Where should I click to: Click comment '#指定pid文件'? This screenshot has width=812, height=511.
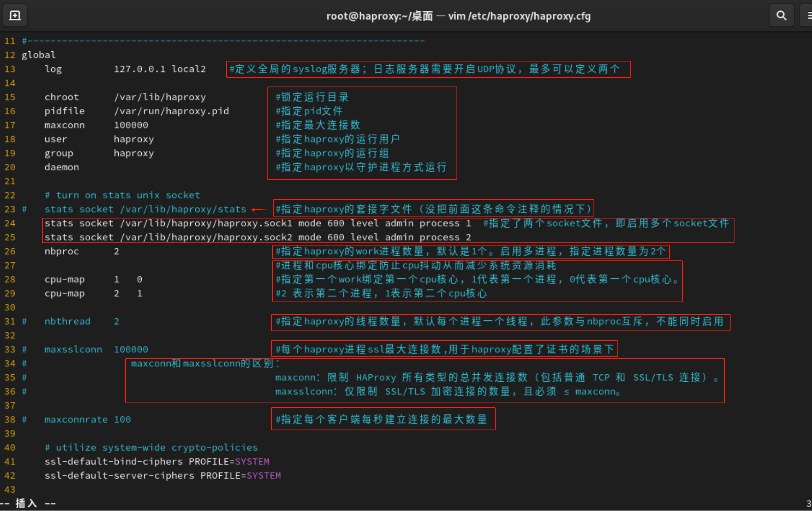(309, 111)
